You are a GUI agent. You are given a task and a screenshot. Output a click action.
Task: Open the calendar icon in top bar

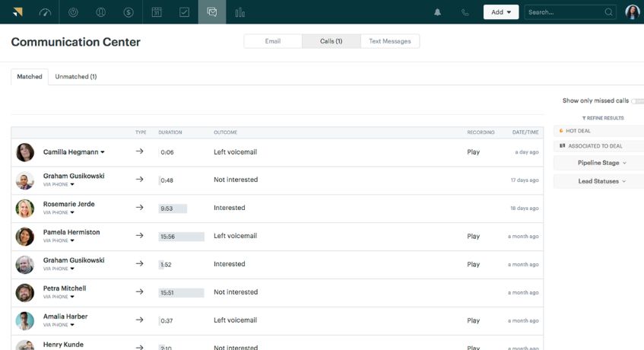point(157,12)
